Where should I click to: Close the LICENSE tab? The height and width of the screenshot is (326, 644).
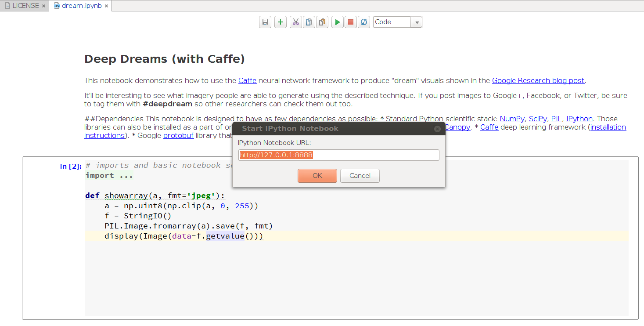[x=43, y=6]
